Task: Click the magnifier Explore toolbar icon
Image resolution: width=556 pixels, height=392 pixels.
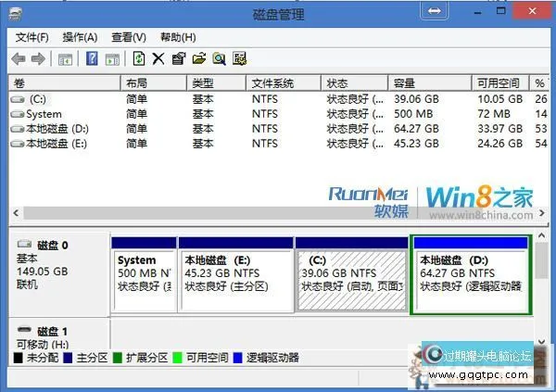Action: click(x=219, y=59)
